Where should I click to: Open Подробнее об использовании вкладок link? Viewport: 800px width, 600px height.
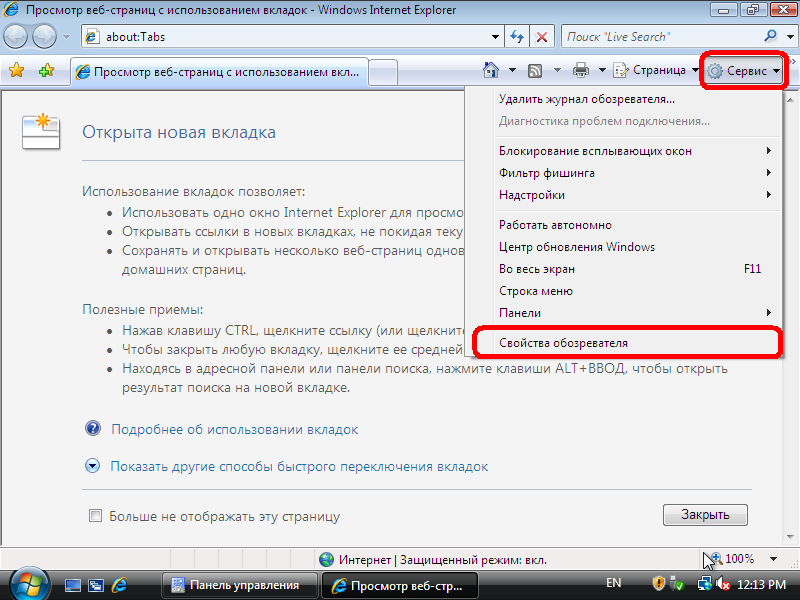click(x=235, y=430)
